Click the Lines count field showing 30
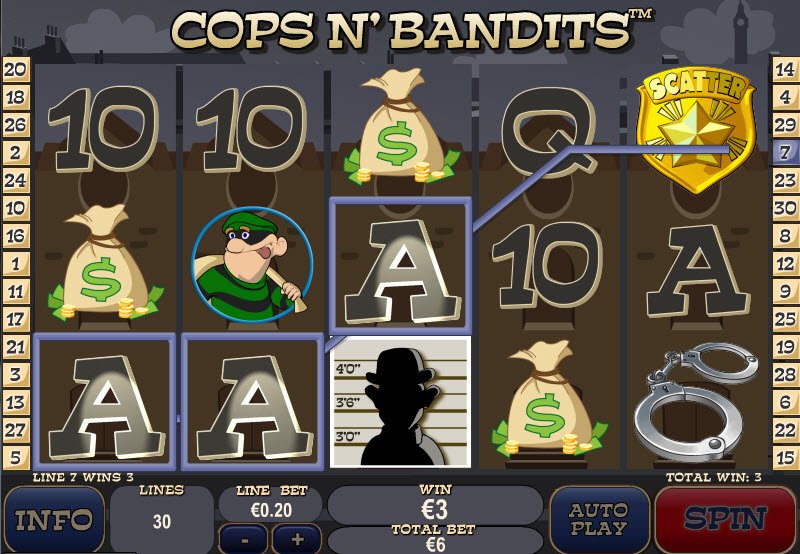 (162, 520)
